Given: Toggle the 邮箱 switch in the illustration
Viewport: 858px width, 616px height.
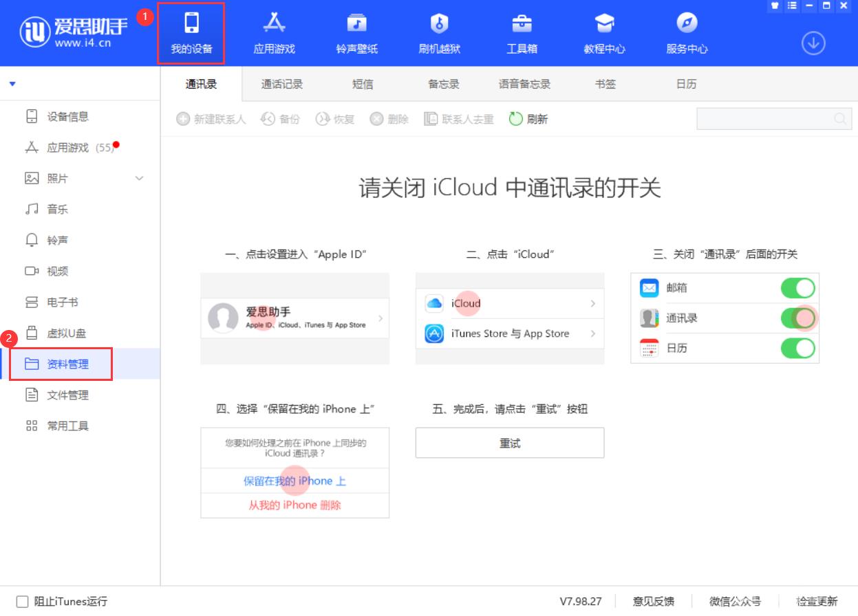Looking at the screenshot, I should tap(797, 288).
